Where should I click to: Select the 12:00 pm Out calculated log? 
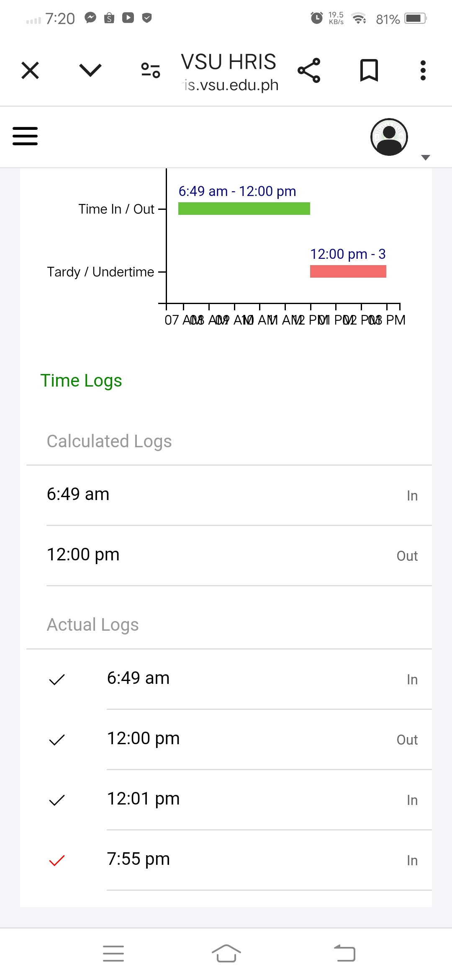[x=232, y=555]
